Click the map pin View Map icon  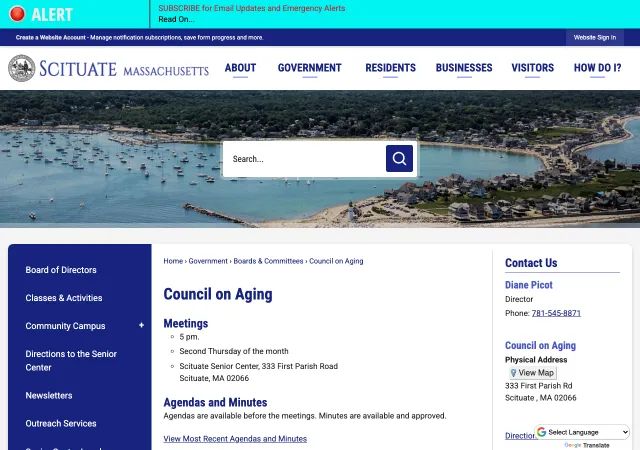513,373
